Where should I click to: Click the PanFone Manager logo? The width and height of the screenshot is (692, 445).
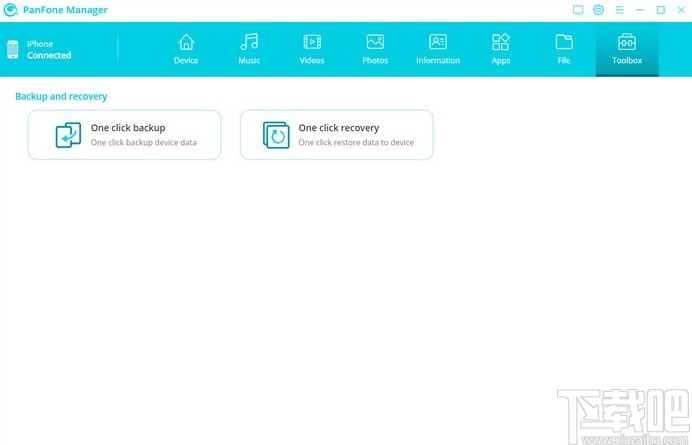pyautogui.click(x=10, y=10)
